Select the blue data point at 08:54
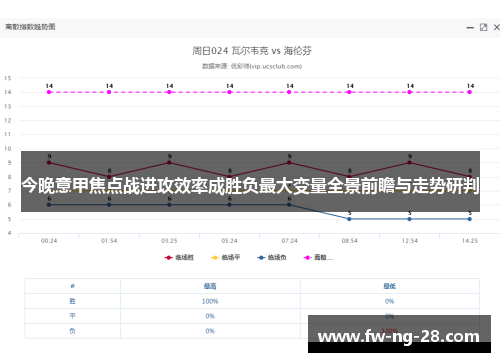This screenshot has width=500, height=362. [x=349, y=219]
